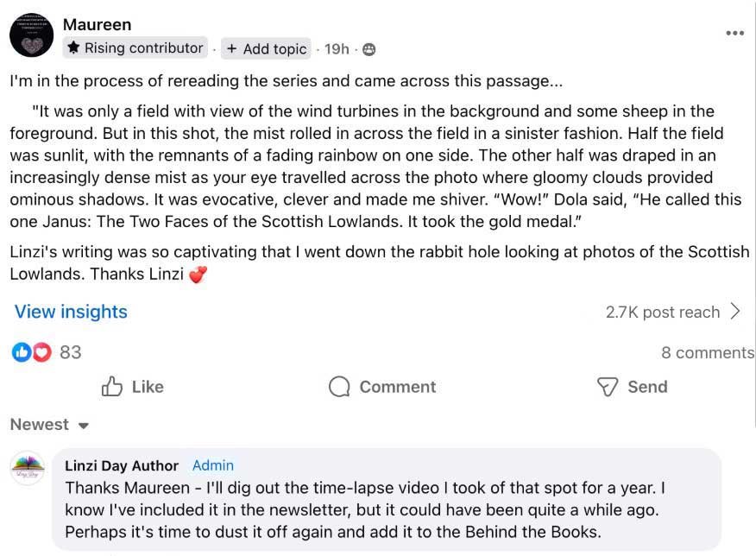Open View insights
The height and width of the screenshot is (556, 756).
pyautogui.click(x=71, y=312)
